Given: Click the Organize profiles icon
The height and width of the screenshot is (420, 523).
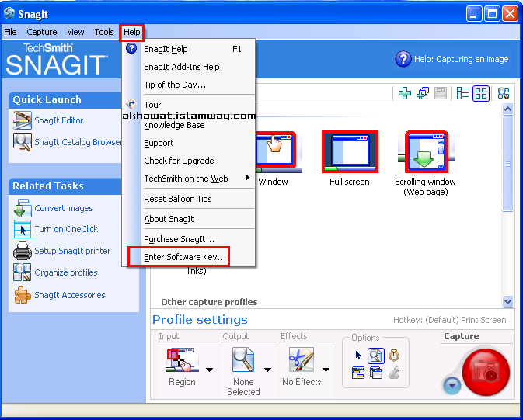Looking at the screenshot, I should pyautogui.click(x=23, y=272).
